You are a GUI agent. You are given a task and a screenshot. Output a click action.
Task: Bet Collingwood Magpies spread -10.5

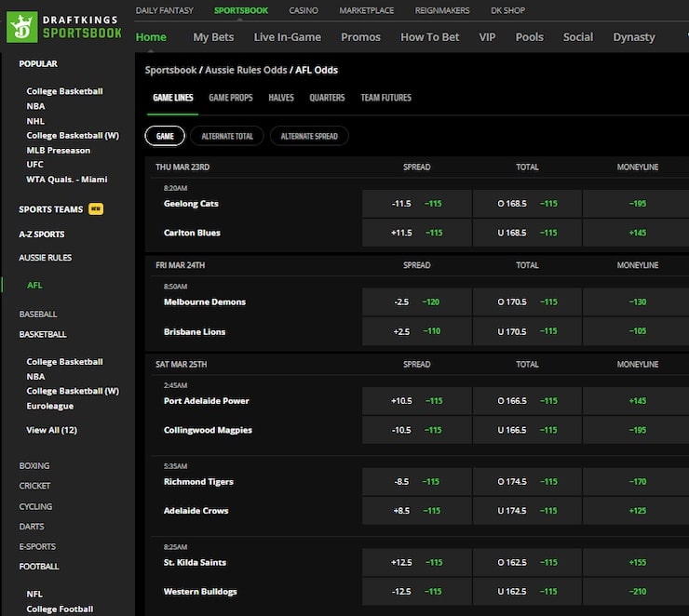point(417,430)
